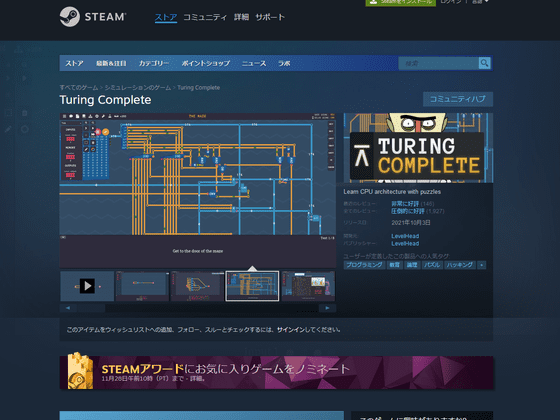Open the ラボ store tab

tap(284, 63)
